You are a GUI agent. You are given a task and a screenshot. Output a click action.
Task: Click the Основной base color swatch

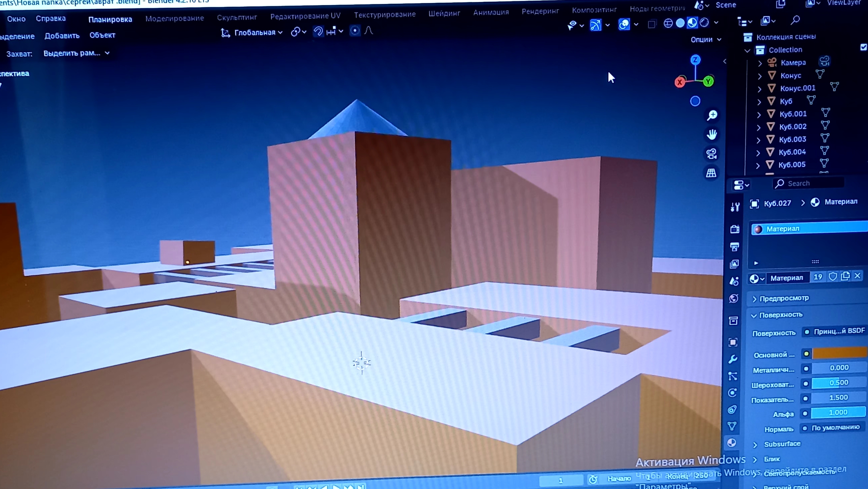[x=839, y=353]
